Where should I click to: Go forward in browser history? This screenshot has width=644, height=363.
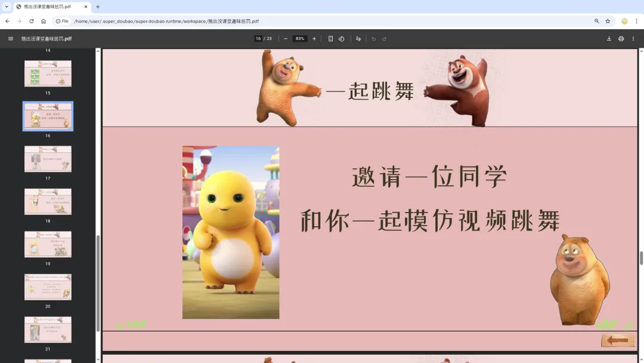click(x=19, y=21)
